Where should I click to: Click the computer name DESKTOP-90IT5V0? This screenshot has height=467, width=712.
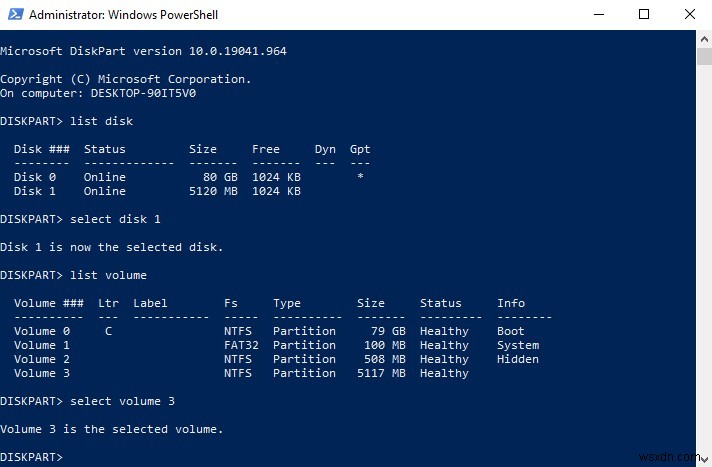[x=143, y=94]
